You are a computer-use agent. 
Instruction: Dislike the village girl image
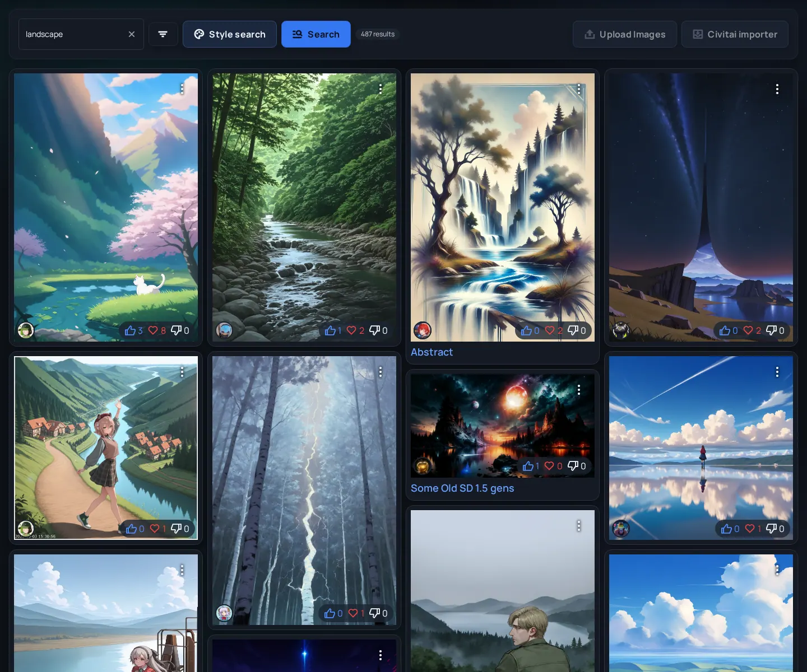[180, 529]
